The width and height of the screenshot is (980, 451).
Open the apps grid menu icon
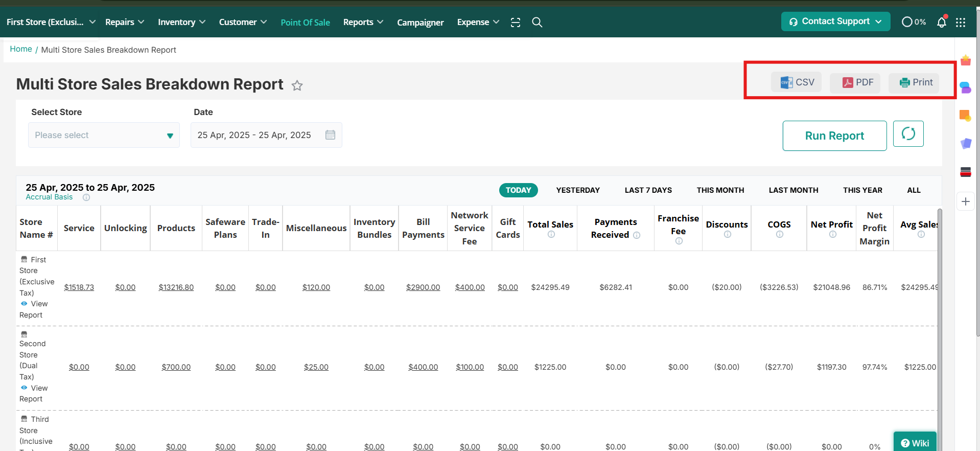961,22
